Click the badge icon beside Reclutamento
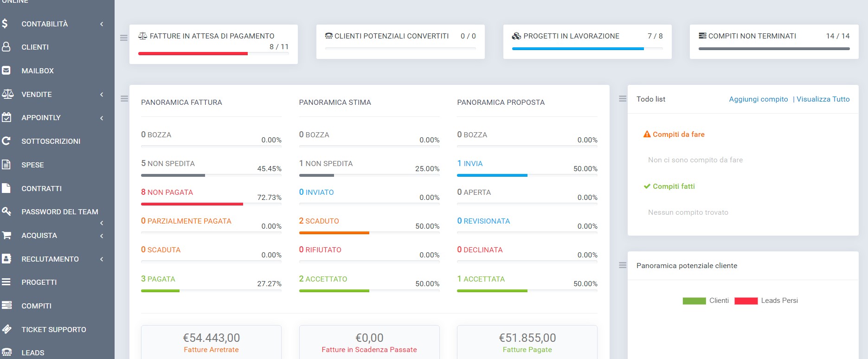 (6, 259)
